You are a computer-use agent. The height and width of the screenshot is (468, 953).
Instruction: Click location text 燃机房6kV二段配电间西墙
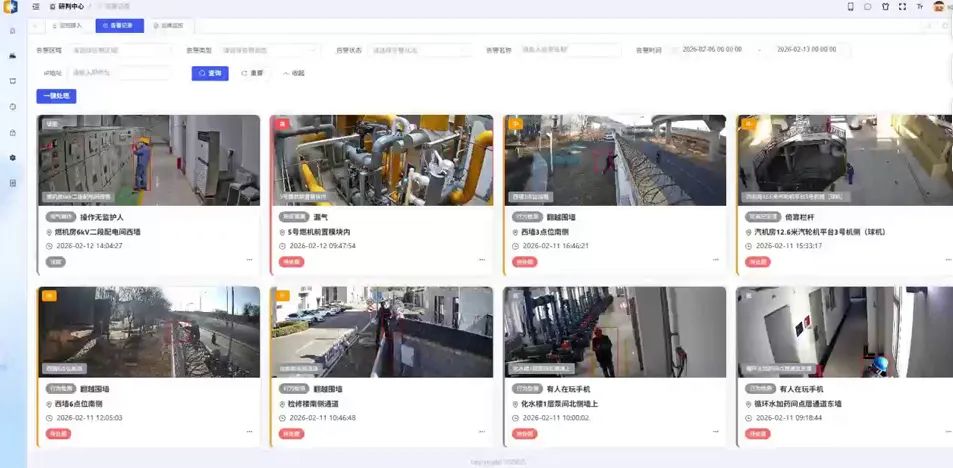click(98, 232)
